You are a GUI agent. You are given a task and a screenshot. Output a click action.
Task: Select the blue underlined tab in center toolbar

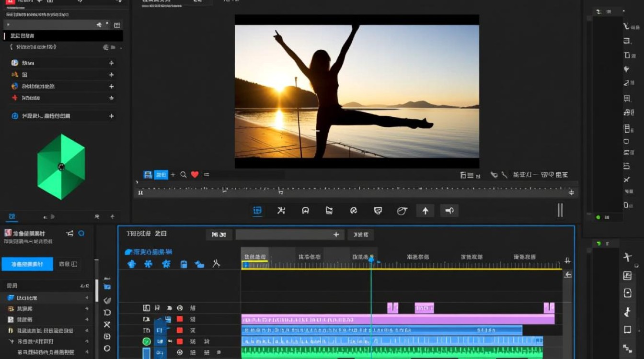pos(257,211)
